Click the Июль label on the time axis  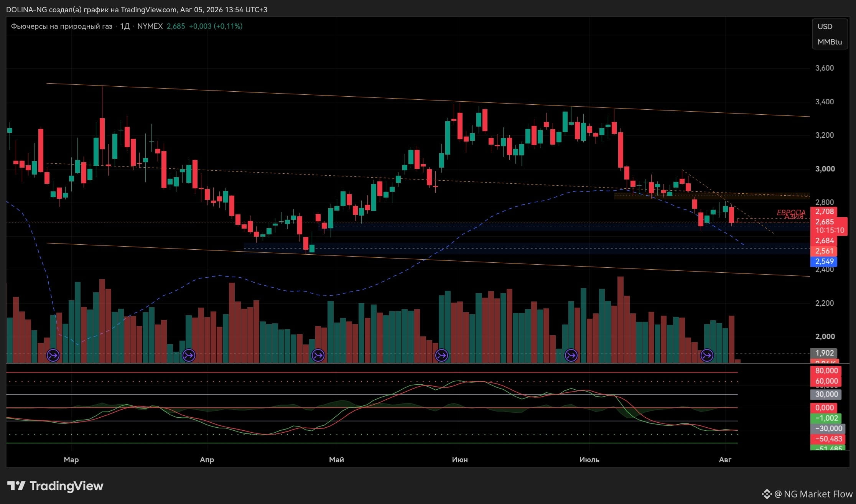pyautogui.click(x=589, y=460)
